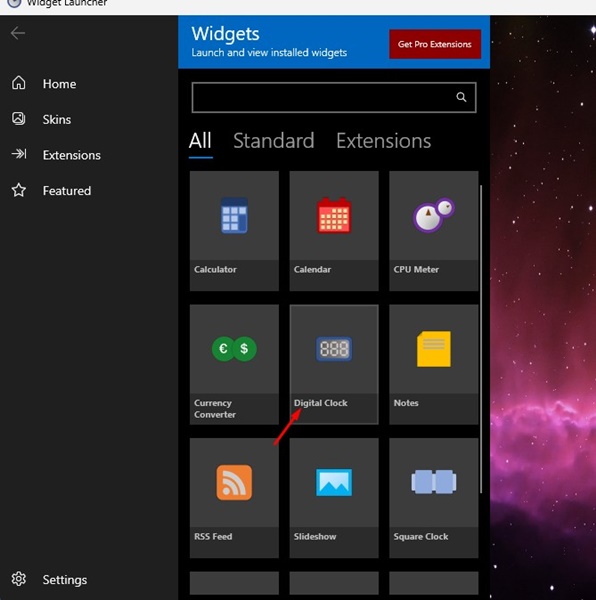
Task: Switch to the Extensions tab
Action: [384, 141]
